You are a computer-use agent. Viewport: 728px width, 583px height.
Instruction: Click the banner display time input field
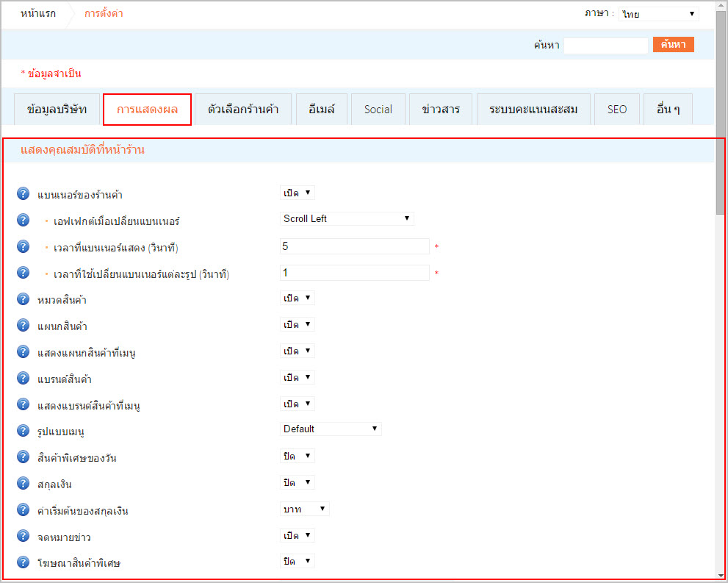tap(355, 246)
